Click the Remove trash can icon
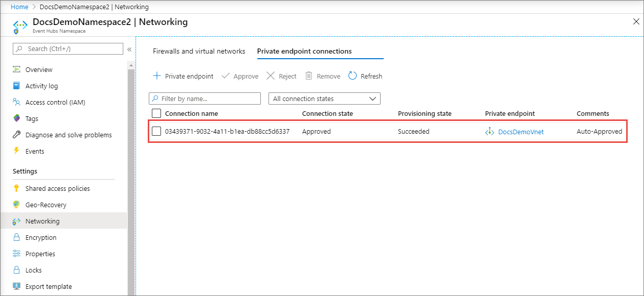644x296 pixels. [309, 76]
